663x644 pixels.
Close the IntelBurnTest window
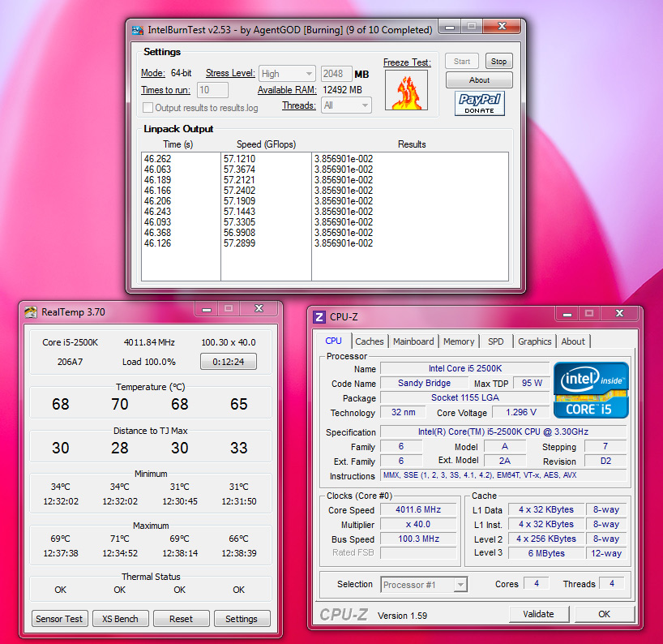502,27
